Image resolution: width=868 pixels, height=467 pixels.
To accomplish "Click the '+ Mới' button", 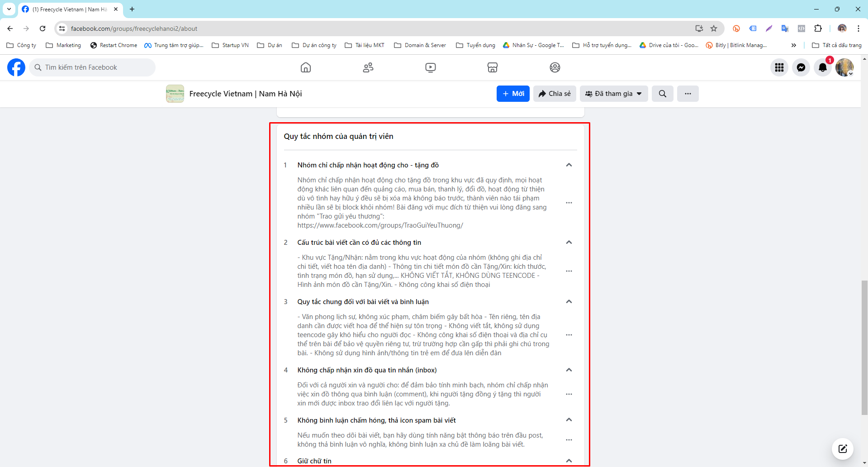I will point(512,94).
